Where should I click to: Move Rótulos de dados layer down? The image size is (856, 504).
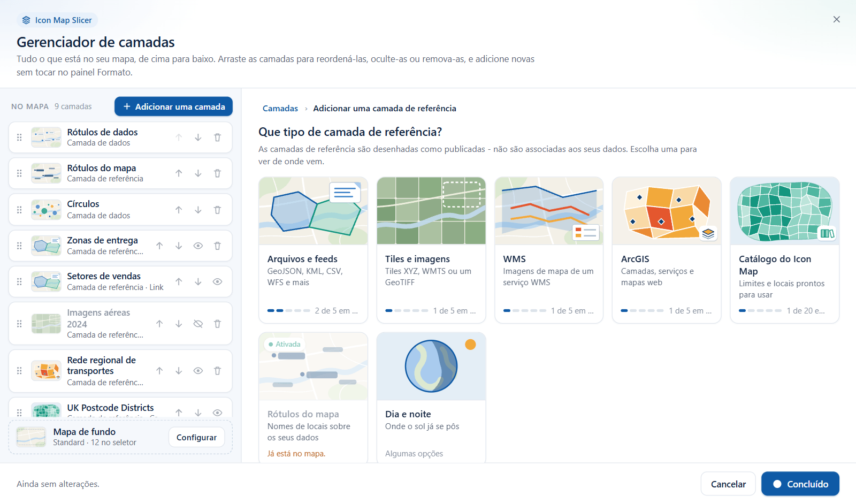(x=198, y=138)
